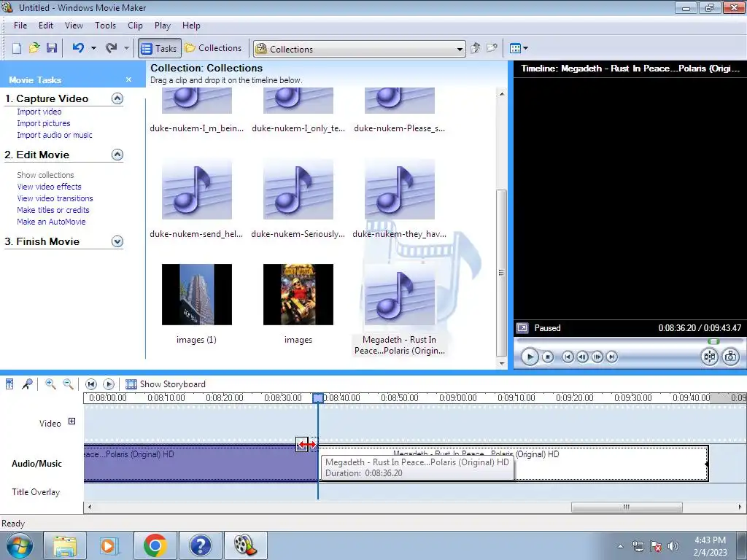The height and width of the screenshot is (560, 747).
Task: Click Import video link
Action: [x=39, y=112]
